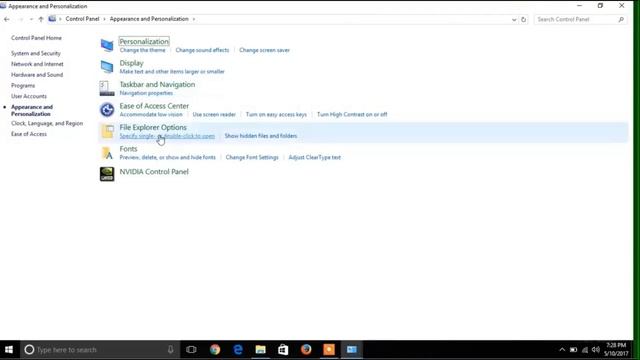Viewport: 640px width, 360px height.
Task: Open Taskbar and Navigation heading
Action: point(157,84)
